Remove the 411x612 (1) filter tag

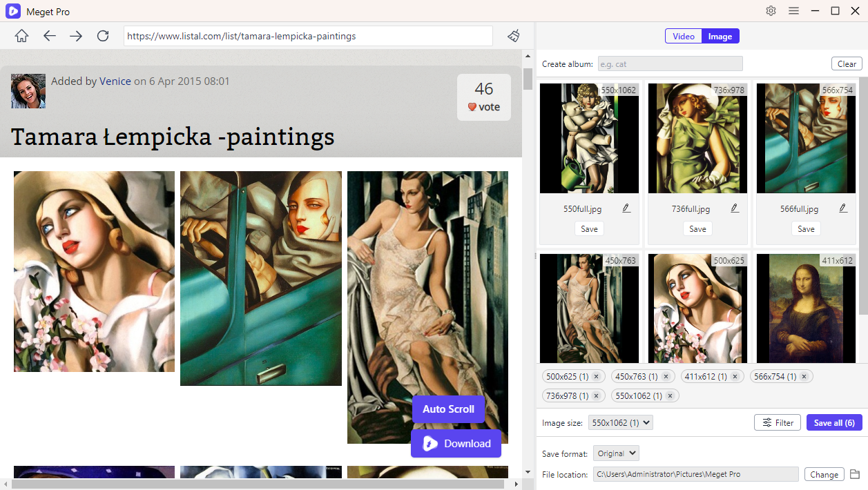[735, 376]
